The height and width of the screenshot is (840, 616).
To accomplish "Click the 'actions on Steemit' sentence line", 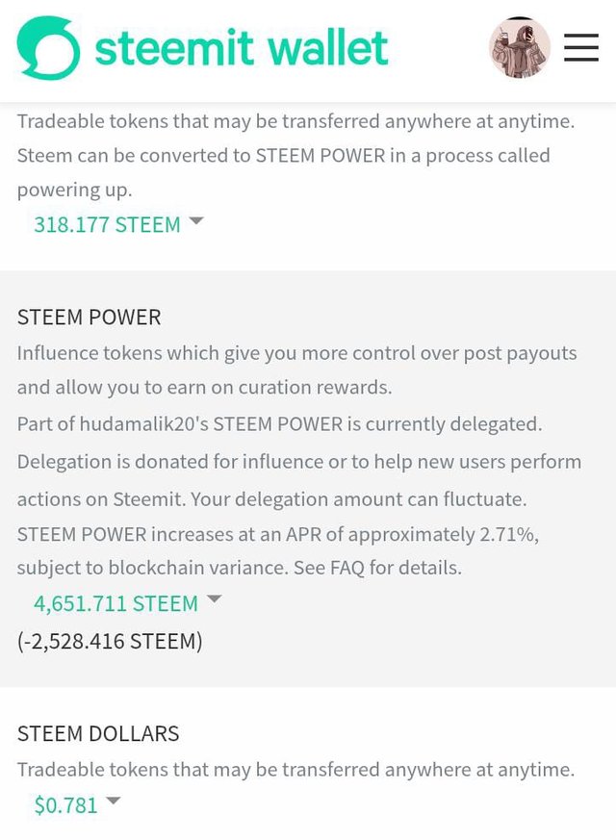I will pos(271,498).
